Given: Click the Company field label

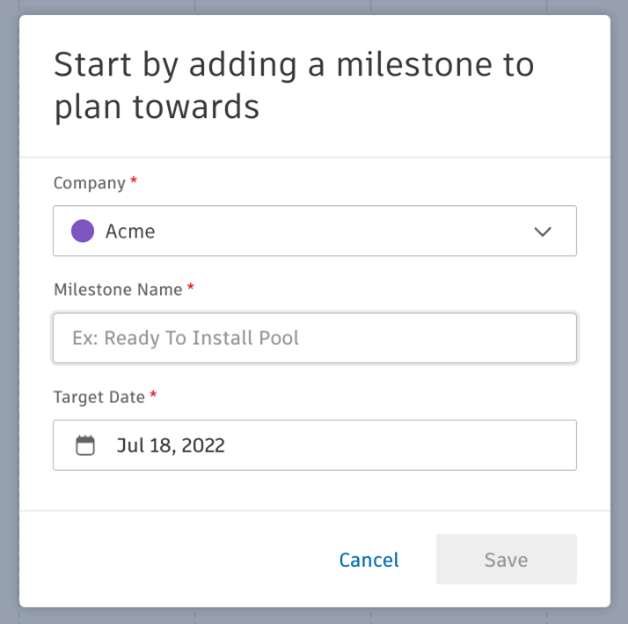Looking at the screenshot, I should coord(89,183).
